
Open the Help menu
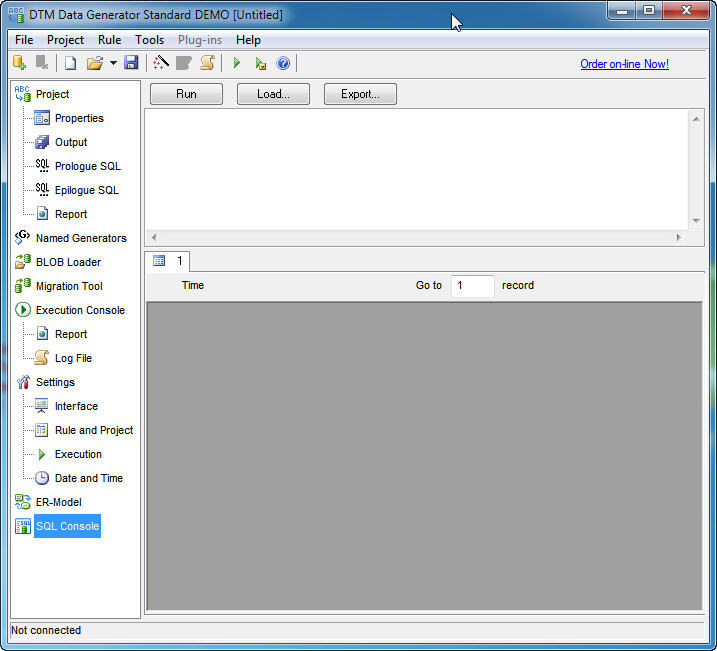pos(248,40)
